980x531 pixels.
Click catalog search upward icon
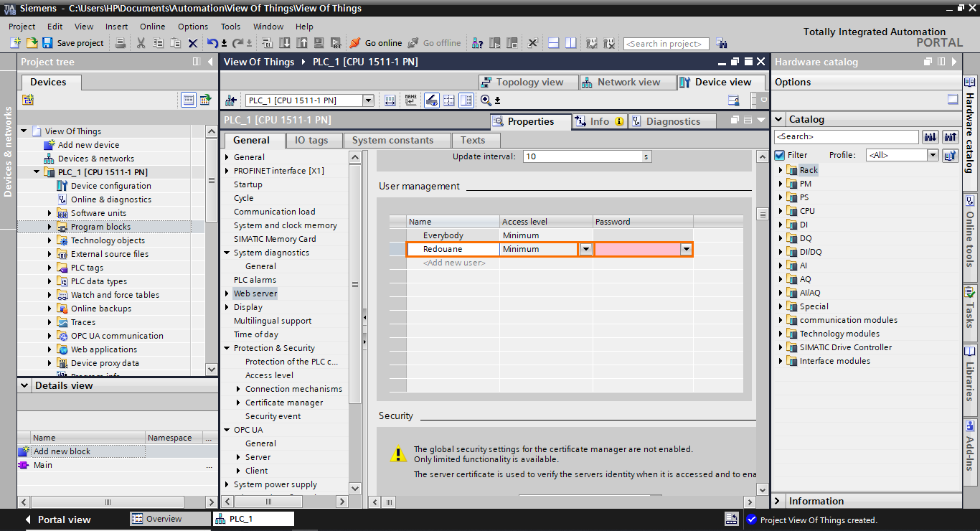click(951, 136)
